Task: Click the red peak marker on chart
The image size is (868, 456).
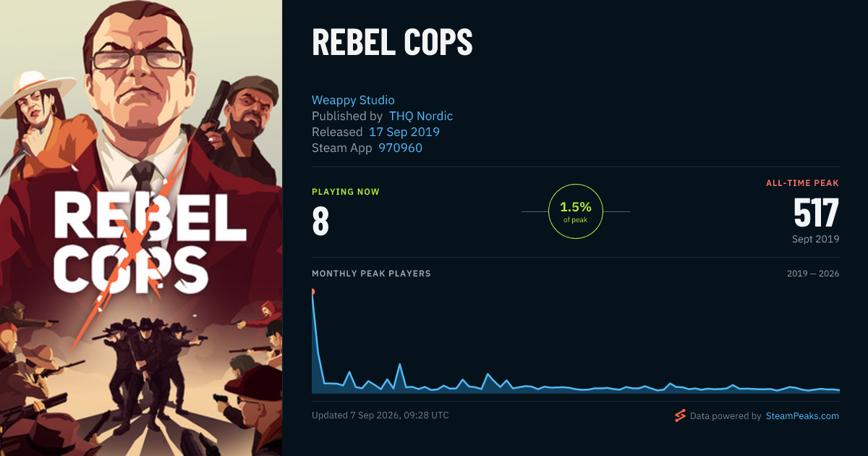Action: [312, 292]
